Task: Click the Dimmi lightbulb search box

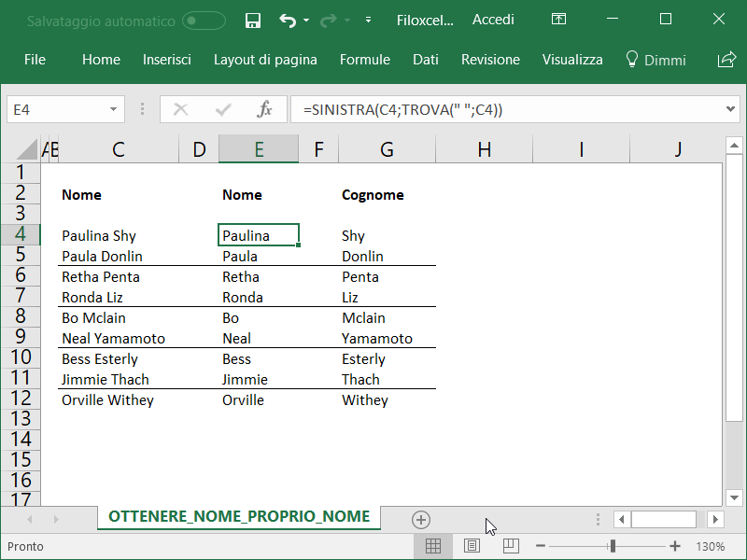Action: click(656, 60)
